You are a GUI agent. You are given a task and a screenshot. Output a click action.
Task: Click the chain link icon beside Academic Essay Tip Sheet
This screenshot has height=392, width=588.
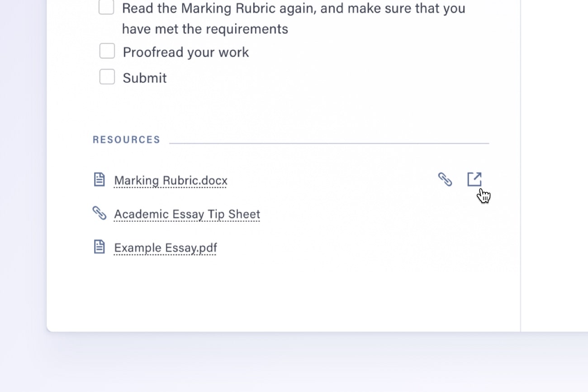99,213
